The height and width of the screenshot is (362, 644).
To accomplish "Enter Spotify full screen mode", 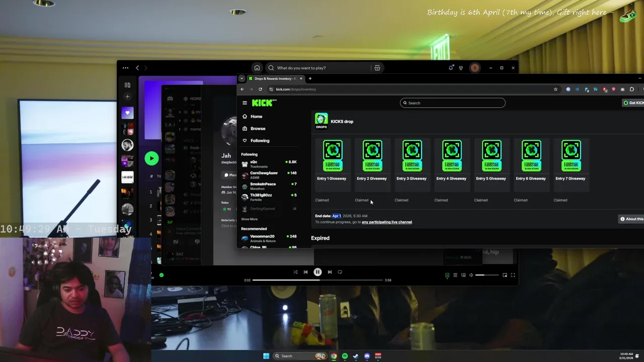I will (513, 275).
